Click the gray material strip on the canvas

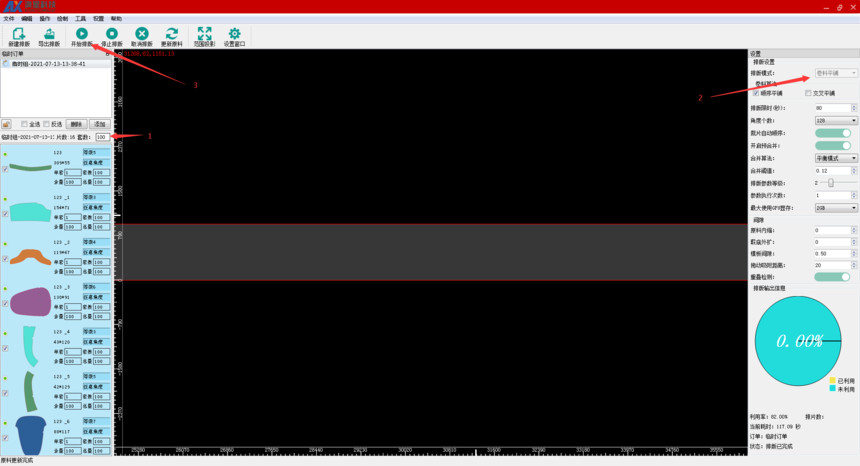tap(434, 252)
